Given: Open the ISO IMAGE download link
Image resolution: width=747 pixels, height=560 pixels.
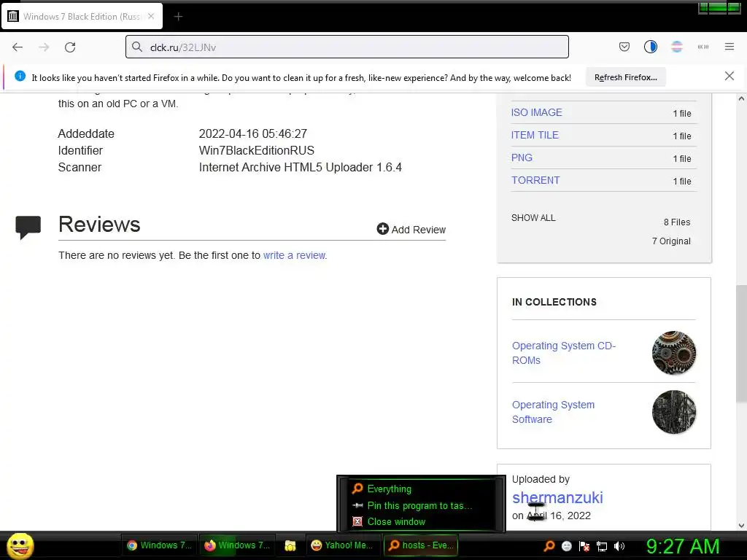Looking at the screenshot, I should coord(536,112).
